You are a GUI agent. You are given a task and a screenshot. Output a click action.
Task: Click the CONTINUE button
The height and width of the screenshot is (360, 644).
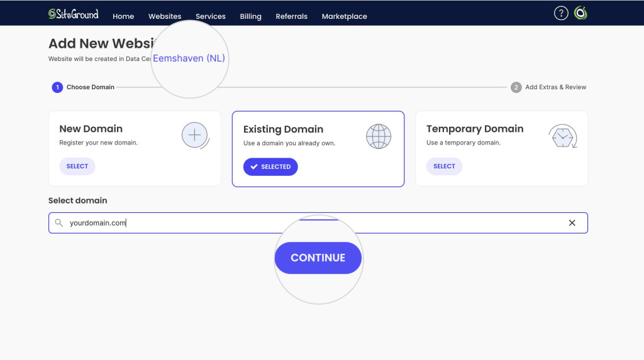[x=318, y=258]
